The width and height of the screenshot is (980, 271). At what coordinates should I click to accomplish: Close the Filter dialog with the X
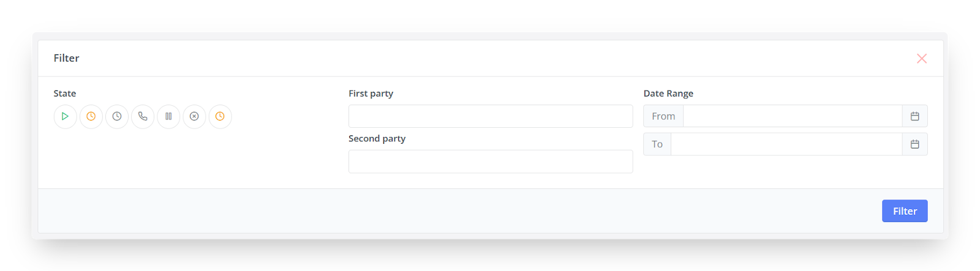pyautogui.click(x=922, y=59)
